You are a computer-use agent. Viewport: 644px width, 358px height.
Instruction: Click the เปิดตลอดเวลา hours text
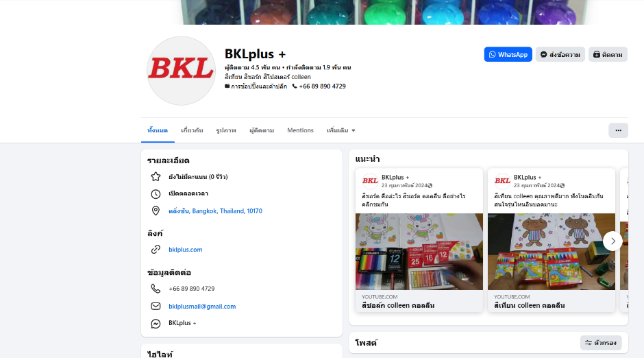pos(188,193)
